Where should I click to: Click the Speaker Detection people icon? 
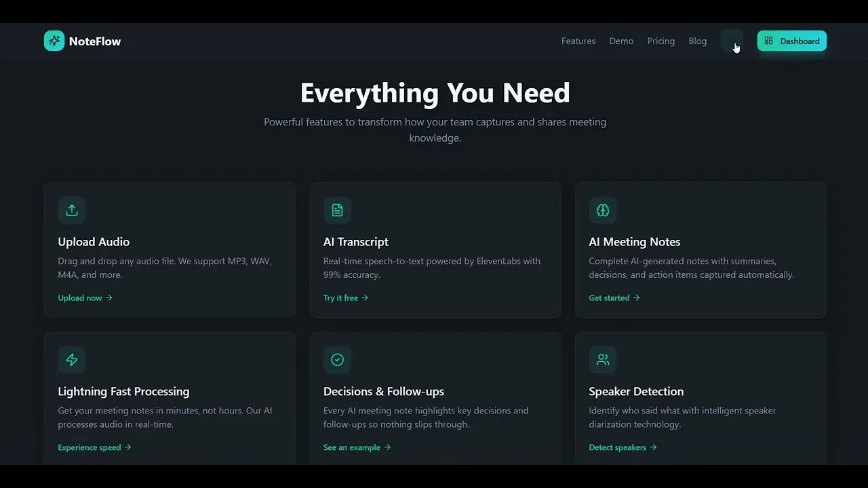[x=603, y=360]
